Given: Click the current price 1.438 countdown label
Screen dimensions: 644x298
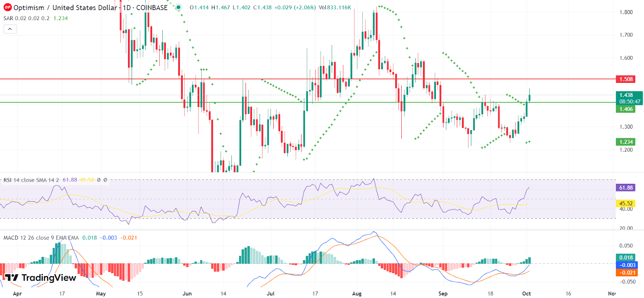Looking at the screenshot, I should (x=629, y=98).
